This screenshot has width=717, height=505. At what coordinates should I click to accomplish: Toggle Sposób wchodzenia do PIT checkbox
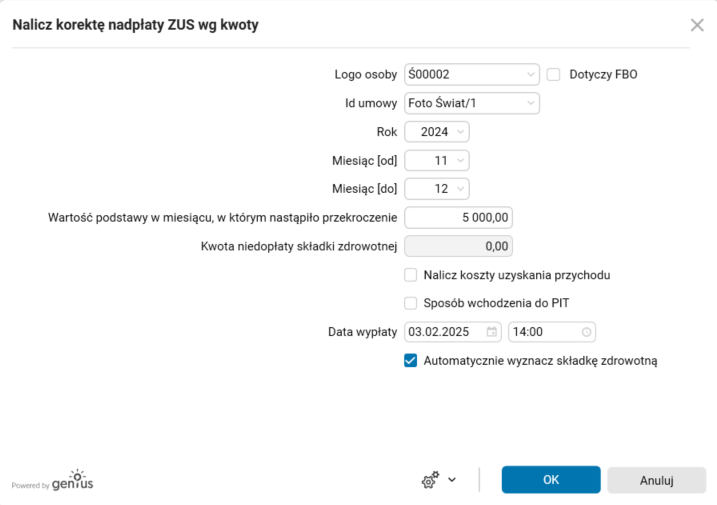click(410, 303)
